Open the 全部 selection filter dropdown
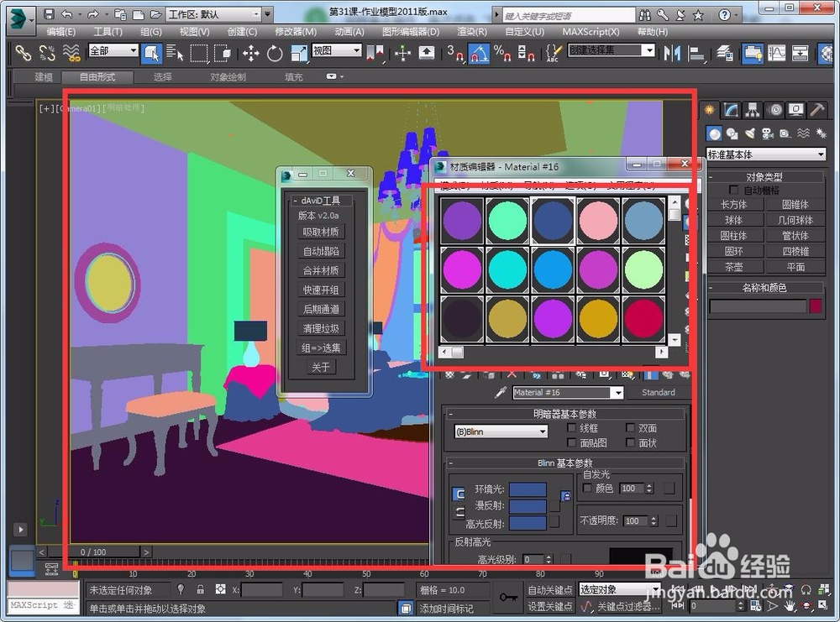The image size is (840, 622). pos(113,50)
